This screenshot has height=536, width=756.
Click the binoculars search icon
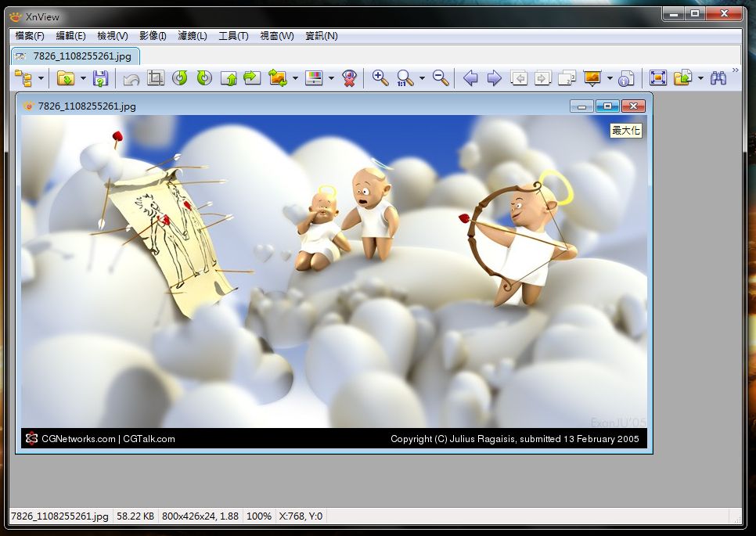(718, 78)
